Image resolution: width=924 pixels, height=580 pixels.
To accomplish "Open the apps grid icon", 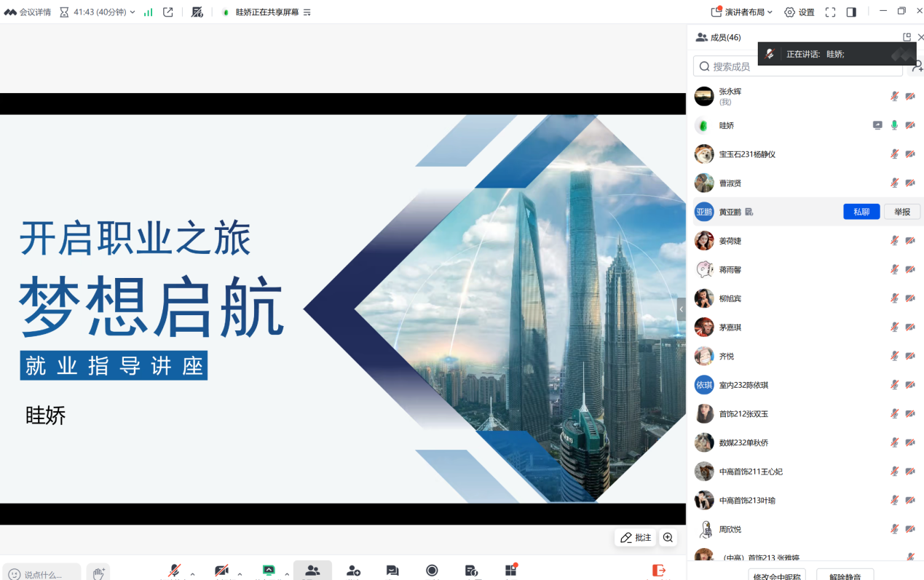I will tap(510, 571).
